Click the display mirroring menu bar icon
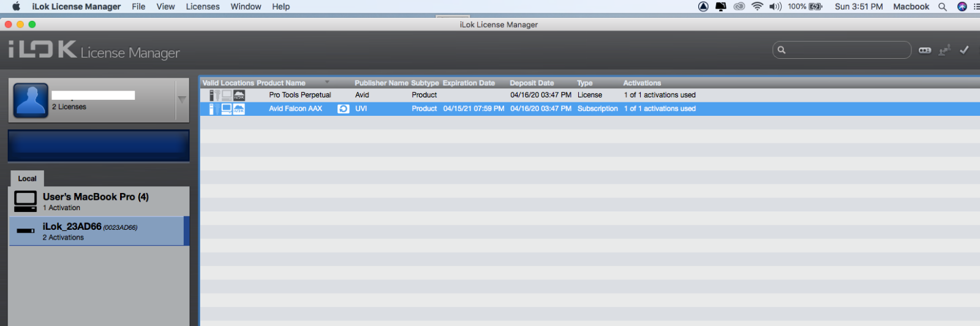Viewport: 980px width, 326px height. click(721, 7)
